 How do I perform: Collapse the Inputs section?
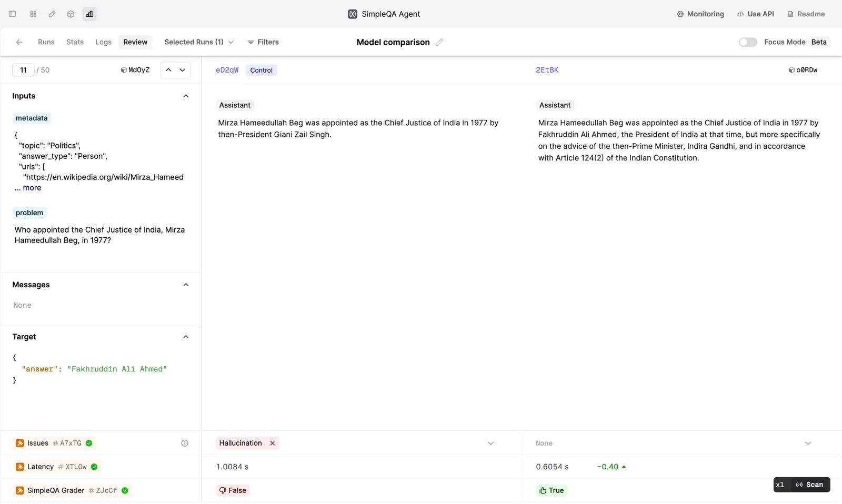pos(186,96)
